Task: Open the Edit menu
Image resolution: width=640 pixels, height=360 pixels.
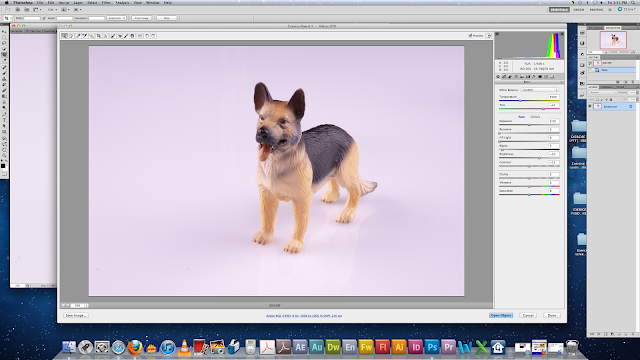Action: point(51,2)
